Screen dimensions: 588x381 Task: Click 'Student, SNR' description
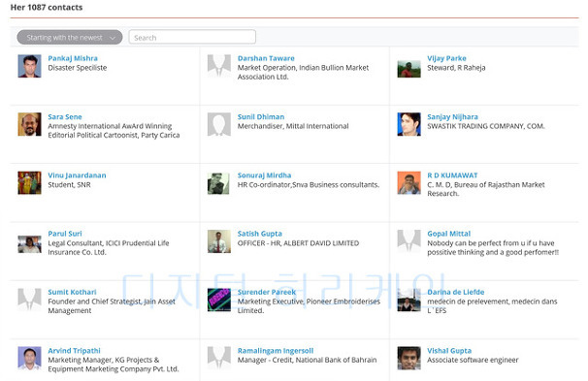69,185
